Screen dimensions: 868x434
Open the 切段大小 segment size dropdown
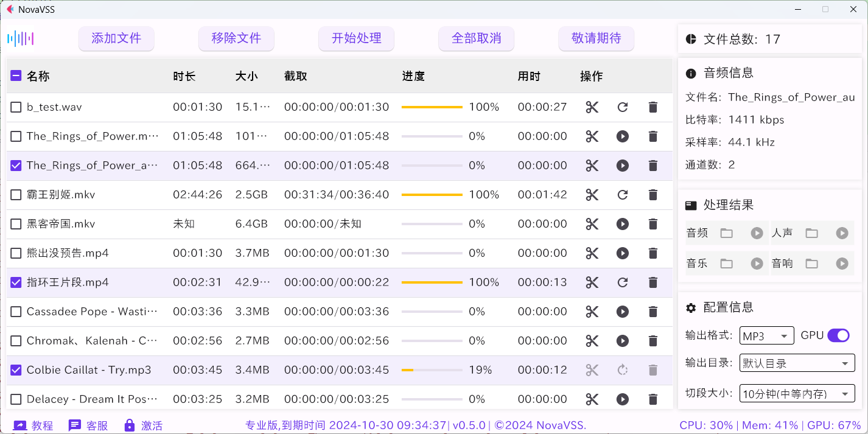pos(797,393)
